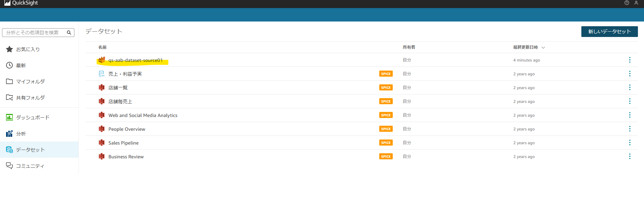This screenshot has height=199, width=644.
Task: Open マイフォルダ in the sidebar
Action: pos(30,82)
